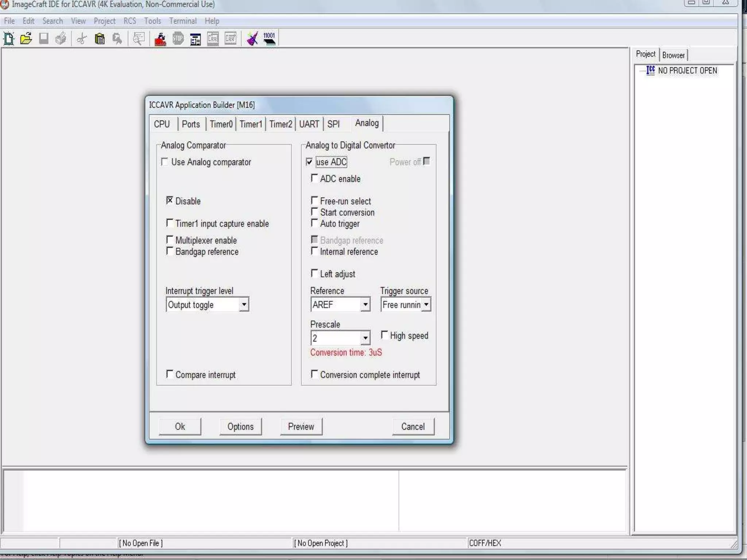Click the Save floppy disk icon
This screenshot has width=747, height=560.
pyautogui.click(x=44, y=38)
